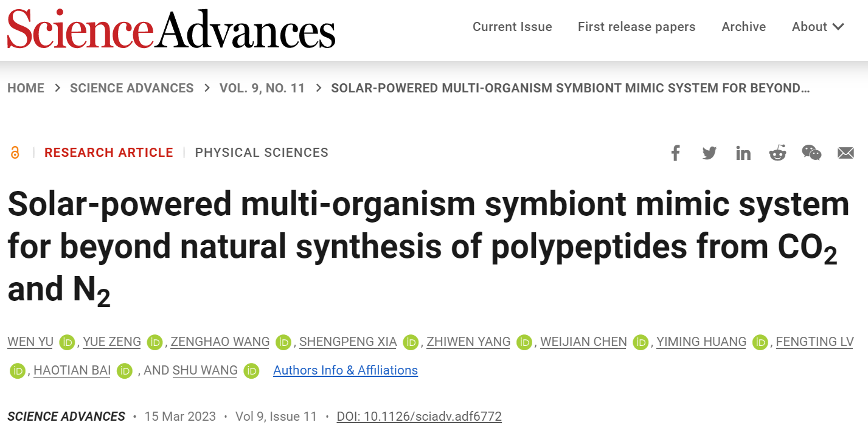
Task: Share article on Twitter
Action: coord(709,153)
